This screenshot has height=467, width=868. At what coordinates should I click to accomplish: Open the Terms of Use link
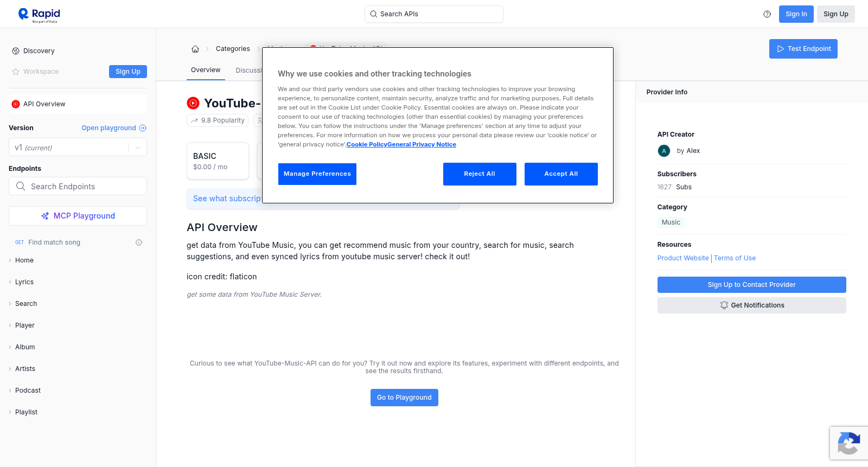point(735,258)
